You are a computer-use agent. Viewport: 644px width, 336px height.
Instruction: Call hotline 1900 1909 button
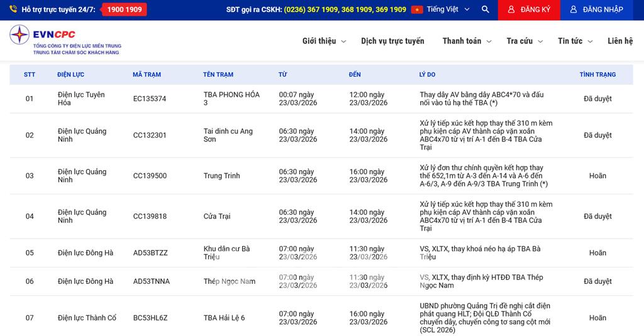tap(124, 9)
